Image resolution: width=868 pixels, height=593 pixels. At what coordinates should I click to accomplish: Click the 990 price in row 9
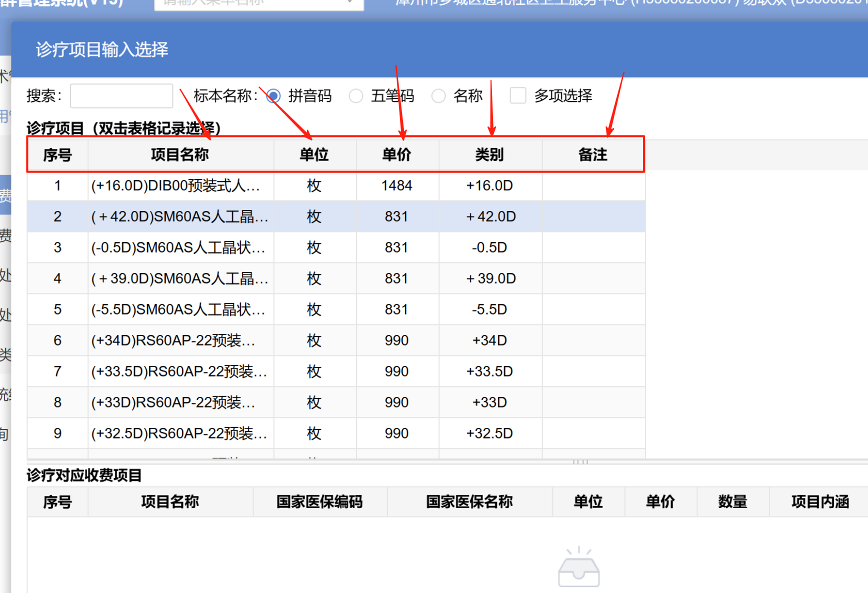click(x=397, y=434)
